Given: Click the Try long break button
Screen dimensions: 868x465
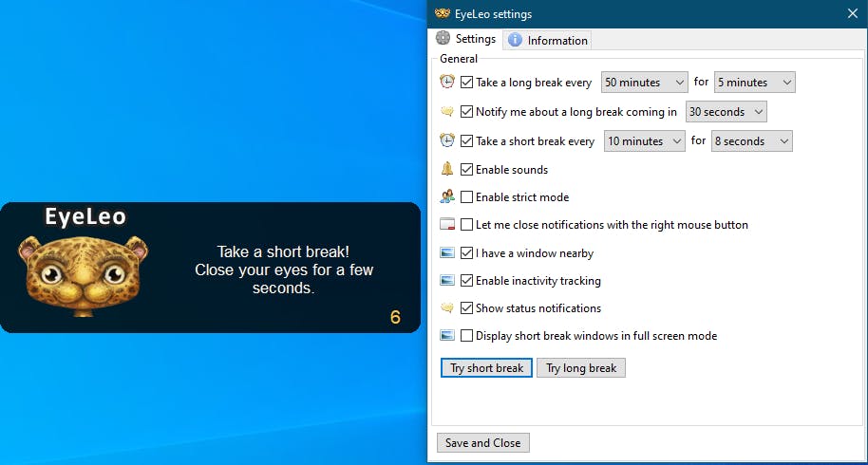Looking at the screenshot, I should coord(581,367).
